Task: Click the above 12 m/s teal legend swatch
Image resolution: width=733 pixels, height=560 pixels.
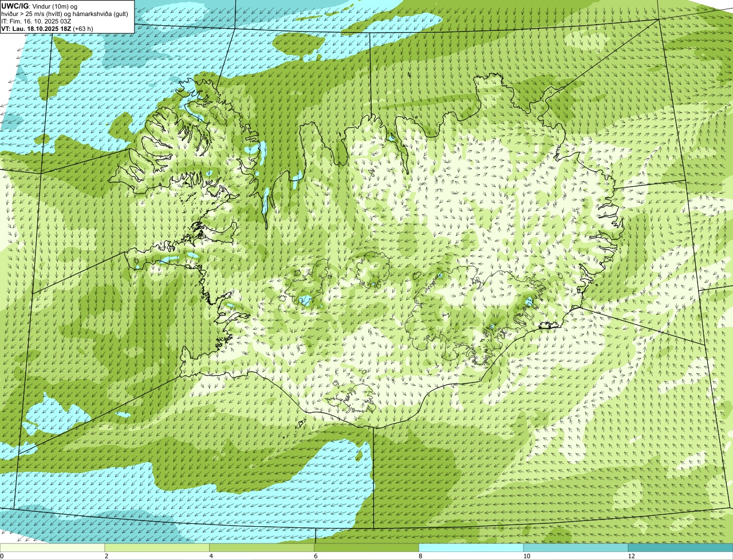Action: (681, 548)
